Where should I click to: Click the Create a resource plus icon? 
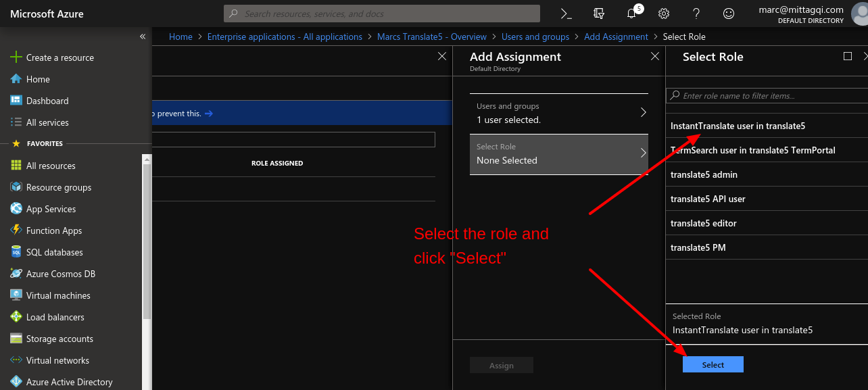tap(16, 57)
